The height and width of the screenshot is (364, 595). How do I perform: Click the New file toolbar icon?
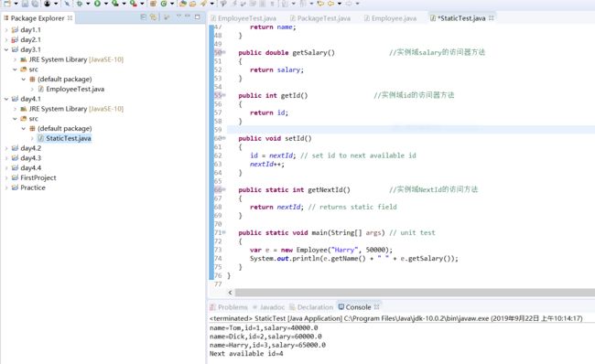[7, 4]
